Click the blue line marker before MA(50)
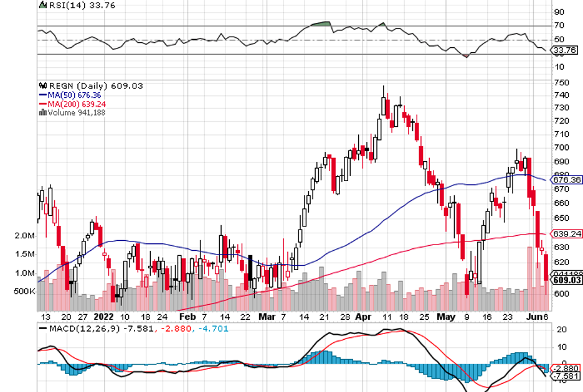 (x=43, y=95)
